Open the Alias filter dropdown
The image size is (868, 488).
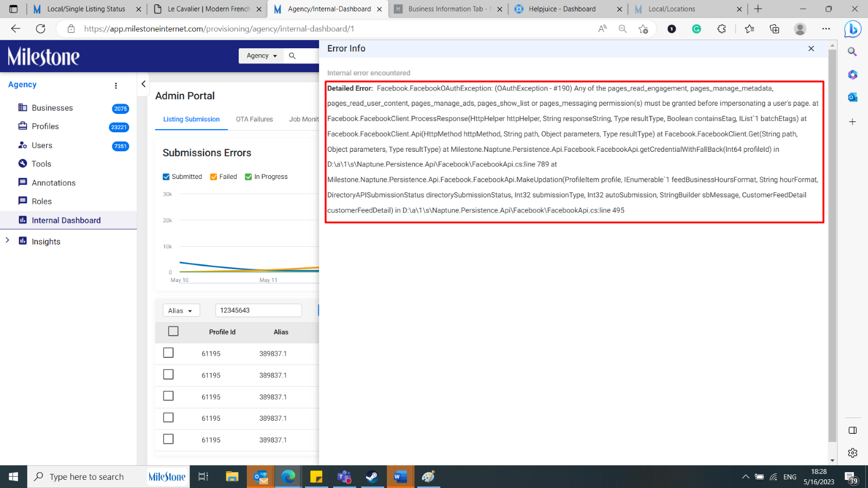181,311
